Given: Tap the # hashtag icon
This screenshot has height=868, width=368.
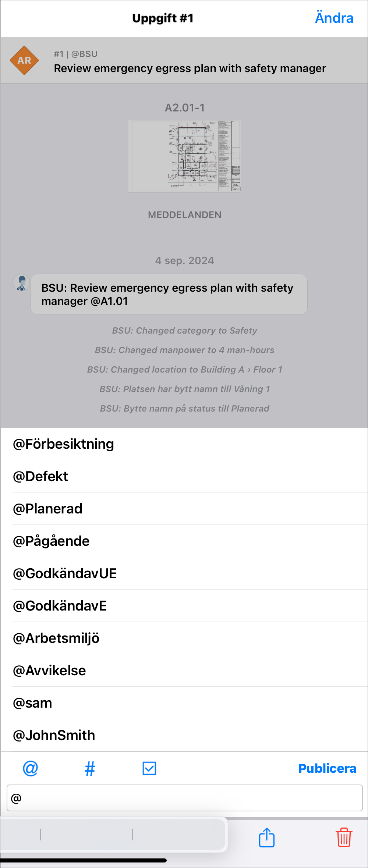Looking at the screenshot, I should click(x=90, y=768).
